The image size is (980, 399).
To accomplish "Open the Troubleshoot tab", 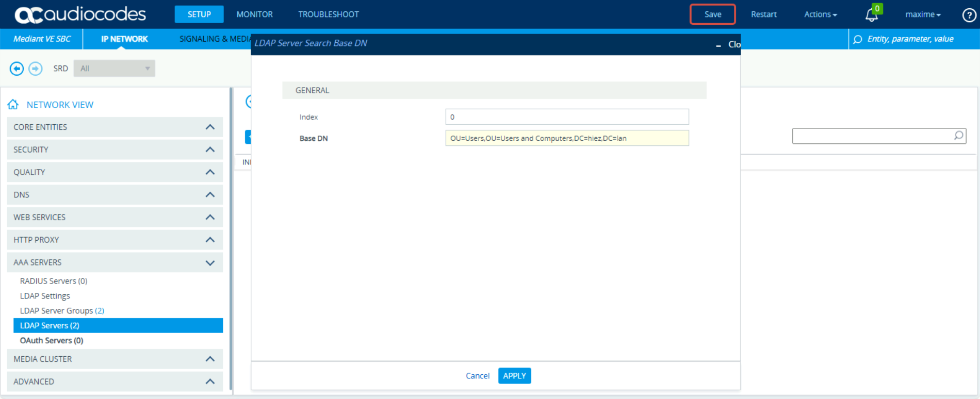I will (328, 14).
